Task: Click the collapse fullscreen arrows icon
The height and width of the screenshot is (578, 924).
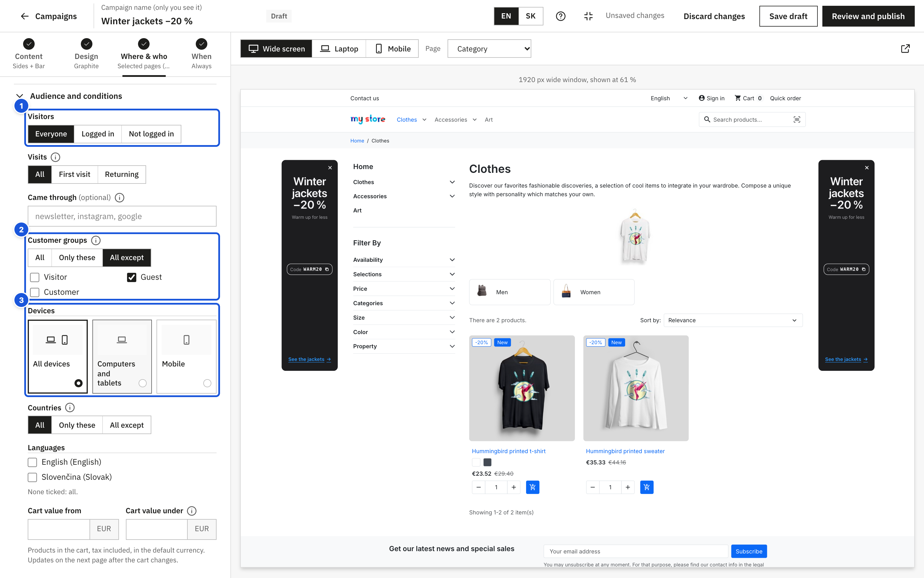Action: pos(588,16)
